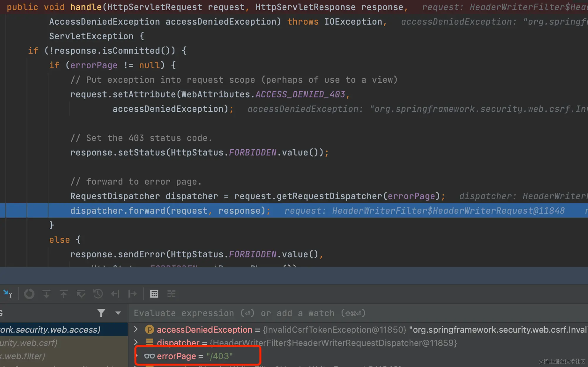Expand the dispatcher variable node
This screenshot has height=367, width=588.
(x=136, y=342)
